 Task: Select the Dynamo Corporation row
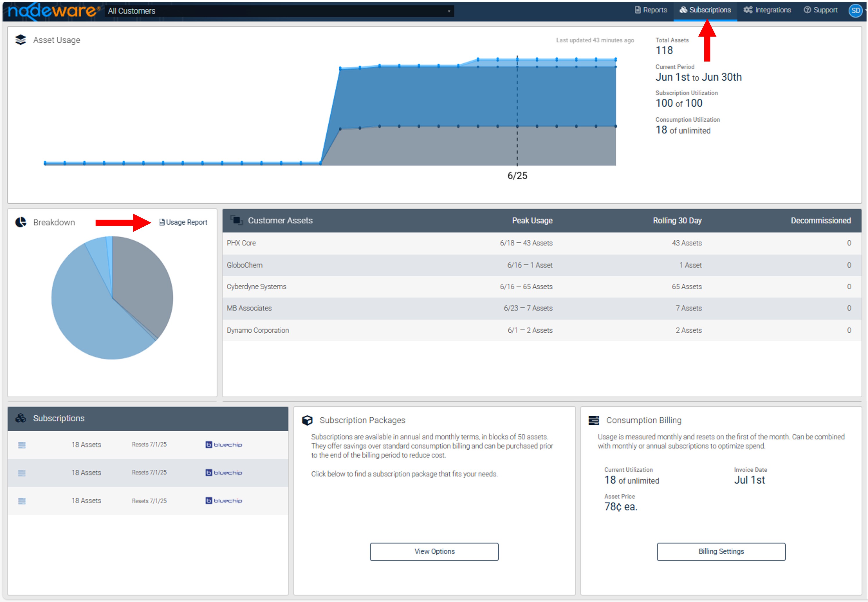(x=541, y=330)
